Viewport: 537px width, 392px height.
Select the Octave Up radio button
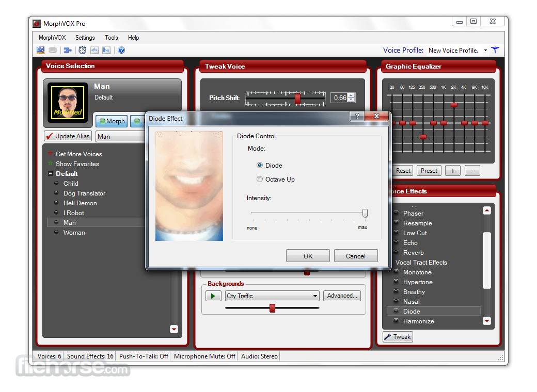[260, 179]
